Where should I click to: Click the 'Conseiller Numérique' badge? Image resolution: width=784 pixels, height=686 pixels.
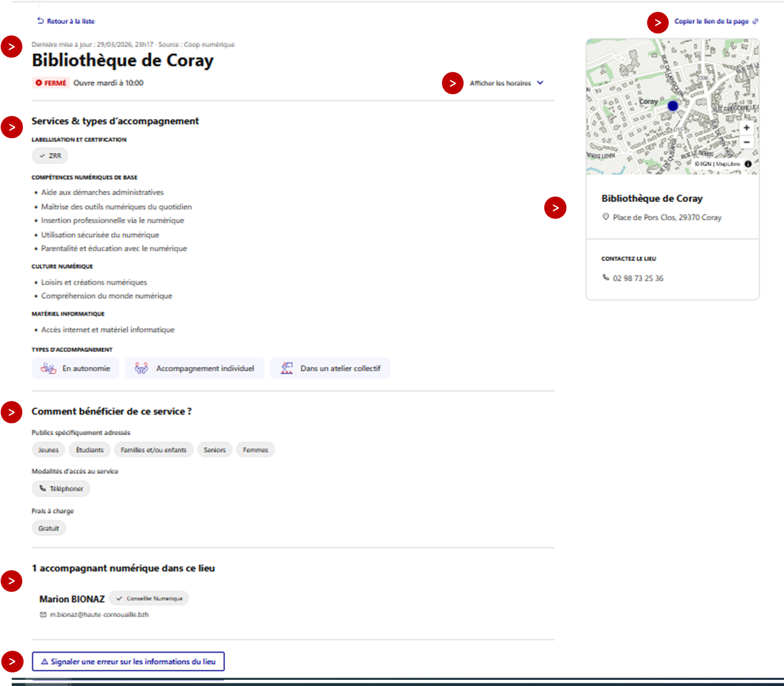point(149,599)
